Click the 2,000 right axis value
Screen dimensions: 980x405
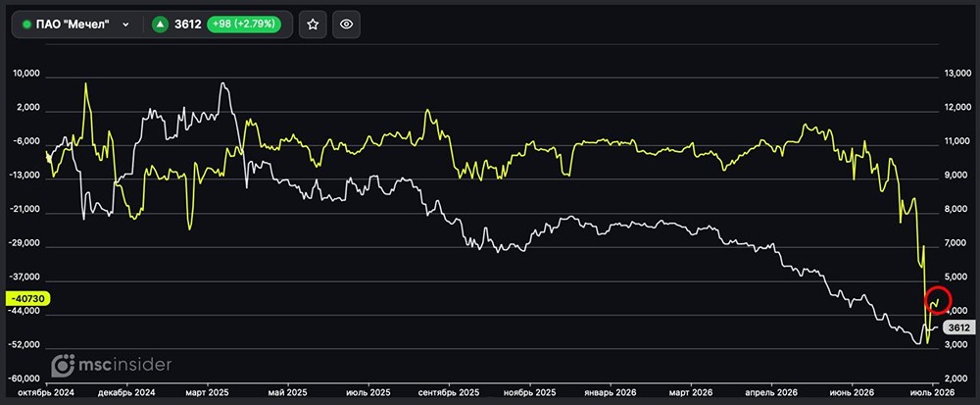point(955,380)
